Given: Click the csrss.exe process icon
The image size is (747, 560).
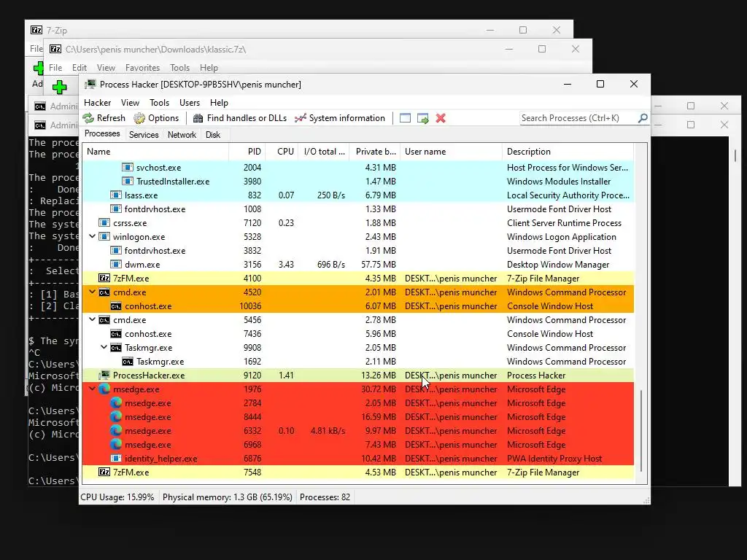Looking at the screenshot, I should click(104, 222).
